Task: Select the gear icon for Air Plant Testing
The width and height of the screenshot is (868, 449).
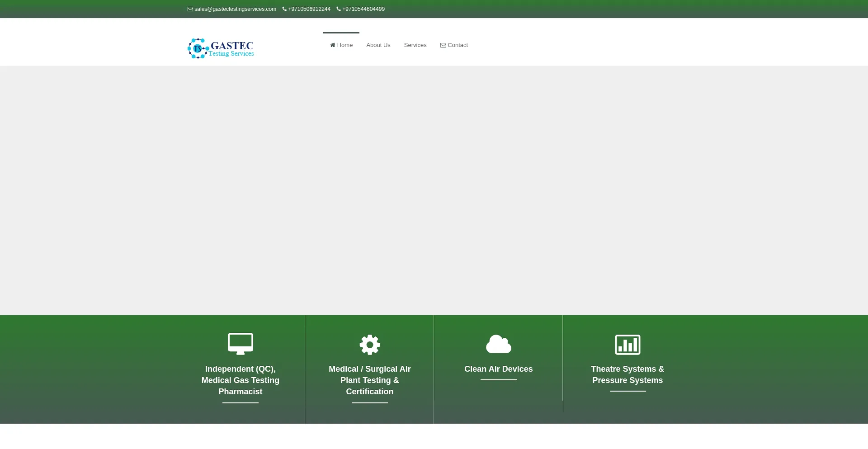Action: click(369, 344)
